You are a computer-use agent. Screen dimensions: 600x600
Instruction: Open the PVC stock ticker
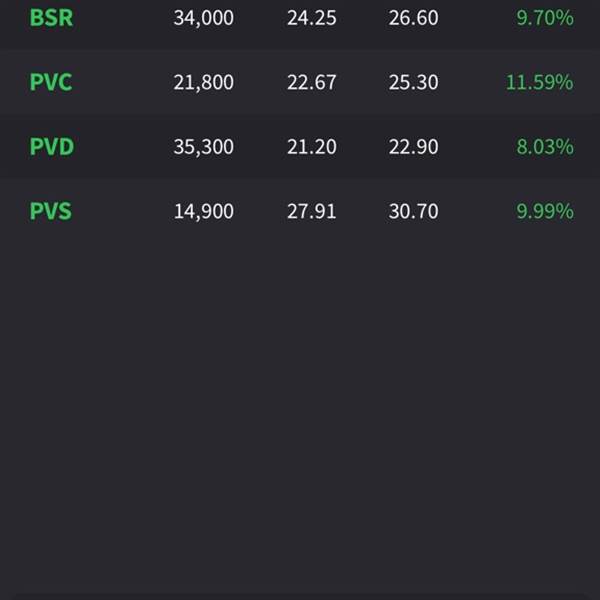pos(51,82)
